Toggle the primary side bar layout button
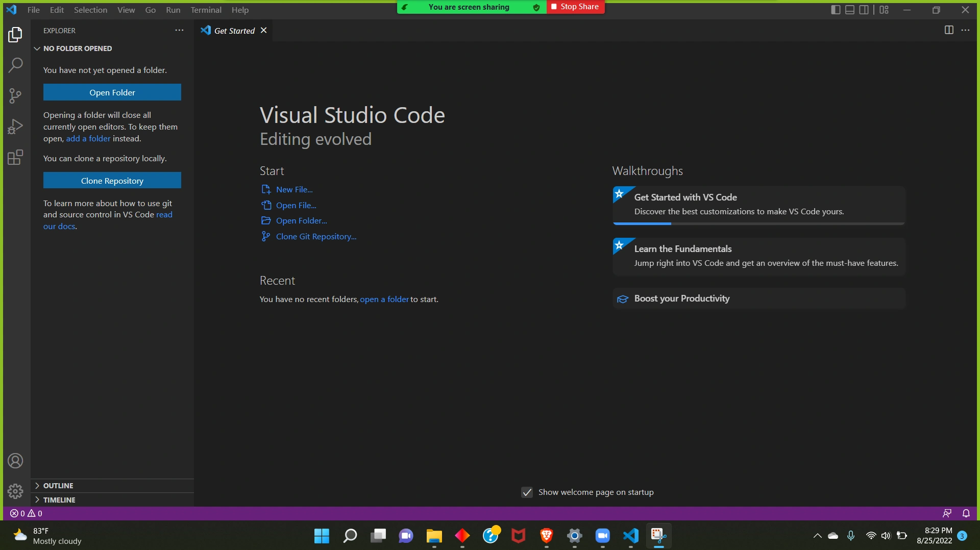980x550 pixels. (836, 10)
